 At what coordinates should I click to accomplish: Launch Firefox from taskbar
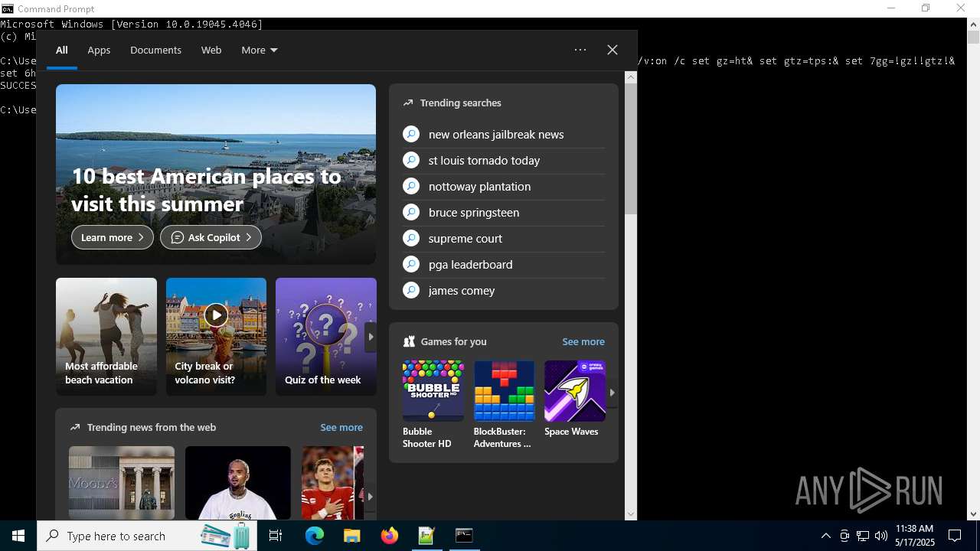(389, 536)
